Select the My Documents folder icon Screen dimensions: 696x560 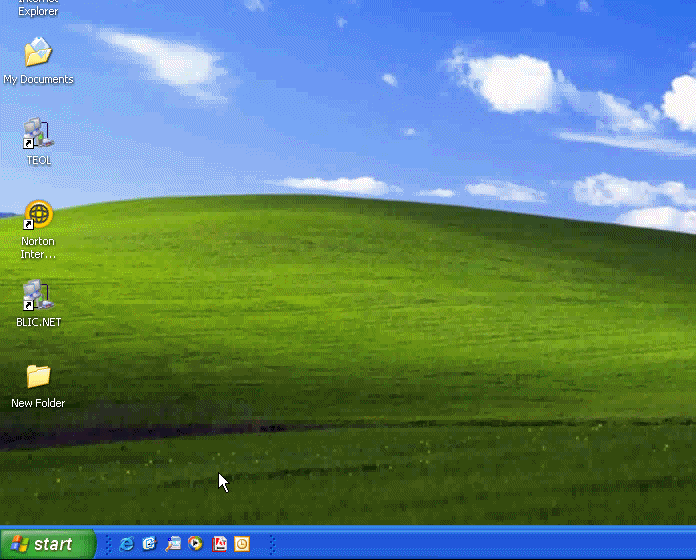(x=38, y=53)
